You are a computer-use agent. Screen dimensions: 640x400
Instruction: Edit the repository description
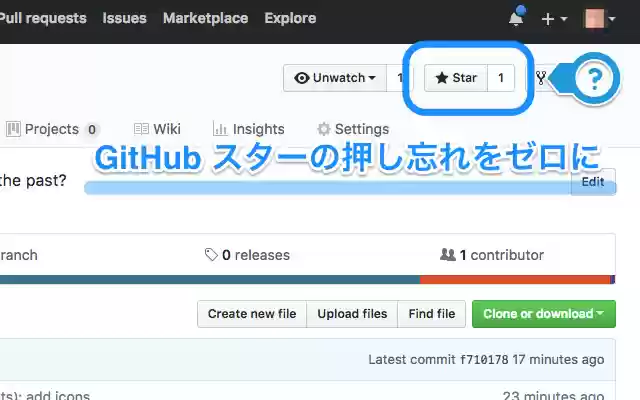click(593, 182)
